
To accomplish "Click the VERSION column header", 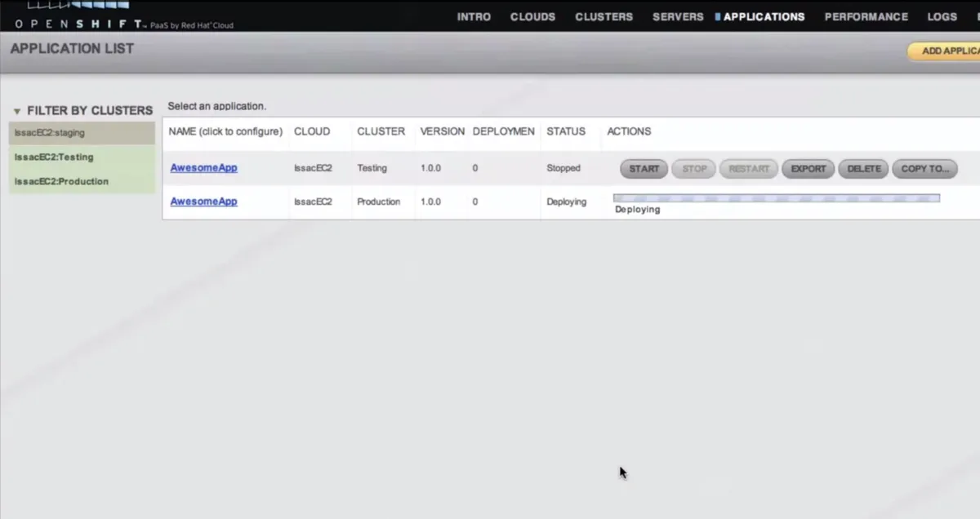I will [x=443, y=131].
